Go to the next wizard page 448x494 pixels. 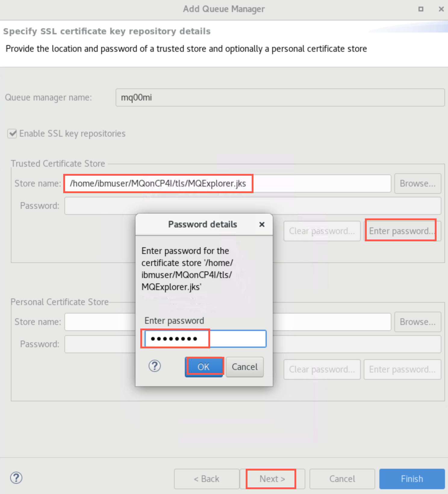272,479
